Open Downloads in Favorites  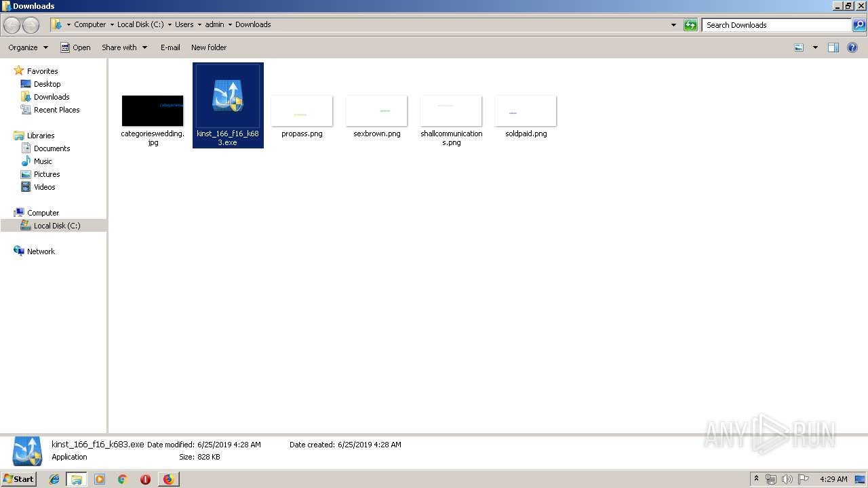tap(52, 97)
